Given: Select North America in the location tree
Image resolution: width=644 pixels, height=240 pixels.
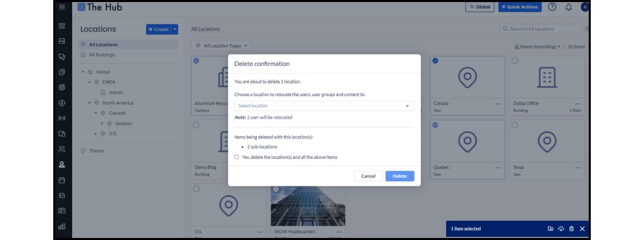Looking at the screenshot, I should pyautogui.click(x=118, y=103).
